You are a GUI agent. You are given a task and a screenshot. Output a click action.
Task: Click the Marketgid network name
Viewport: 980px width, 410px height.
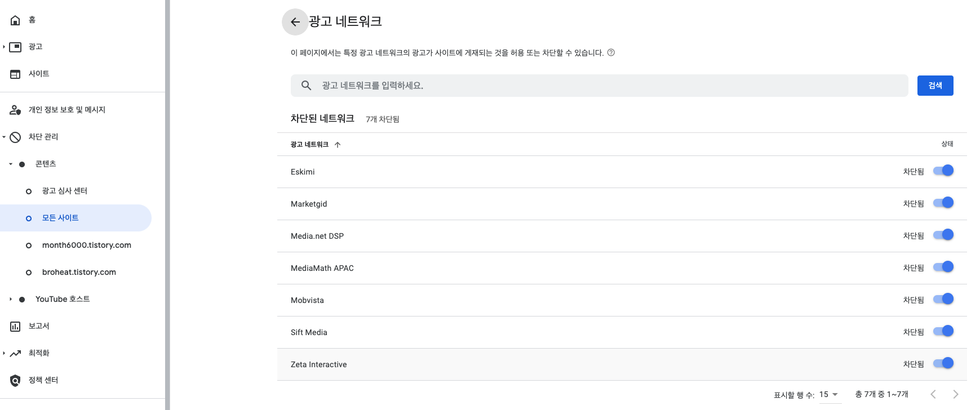(309, 204)
